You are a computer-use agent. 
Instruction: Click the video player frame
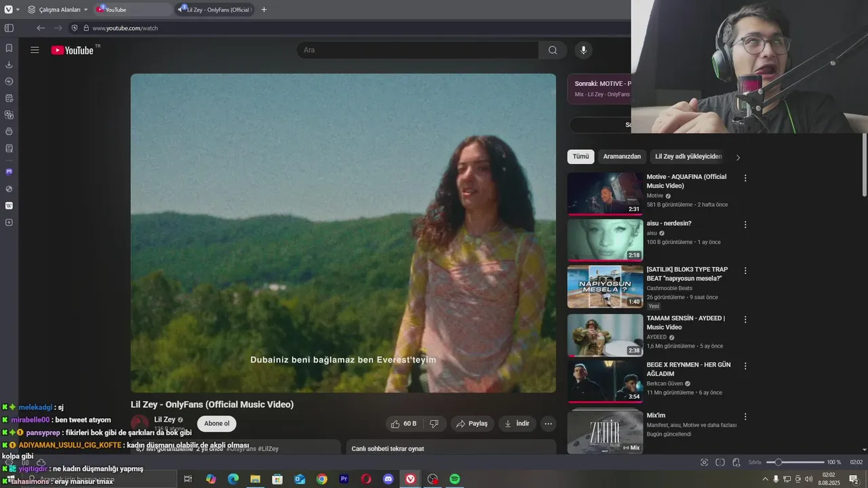[x=343, y=233]
